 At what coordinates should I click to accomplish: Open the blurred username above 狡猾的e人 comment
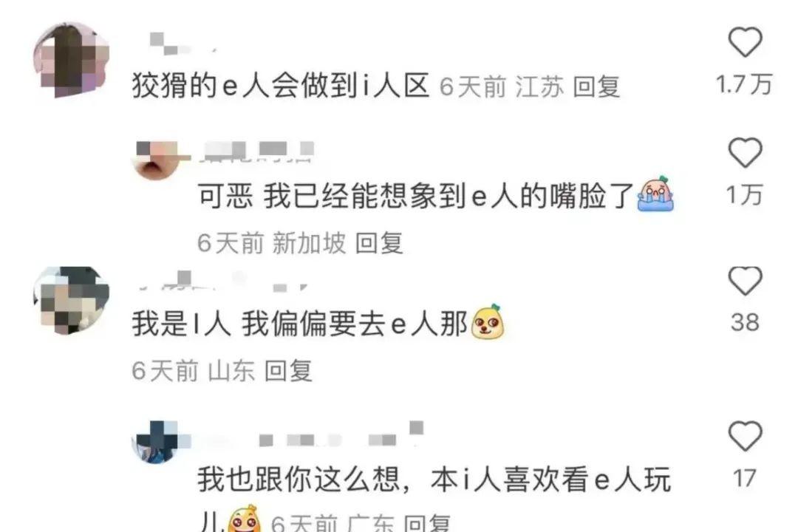pos(183,44)
